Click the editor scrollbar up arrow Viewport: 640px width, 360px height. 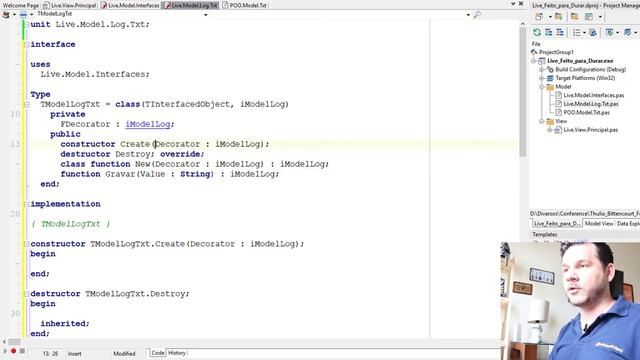[522, 24]
